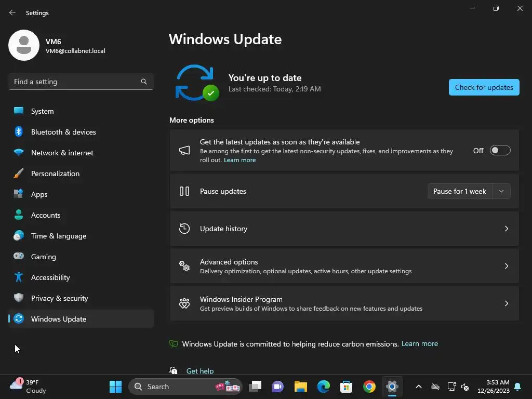532x399 pixels.
Task: Click the megaphone icon for latest updates
Action: tap(184, 150)
